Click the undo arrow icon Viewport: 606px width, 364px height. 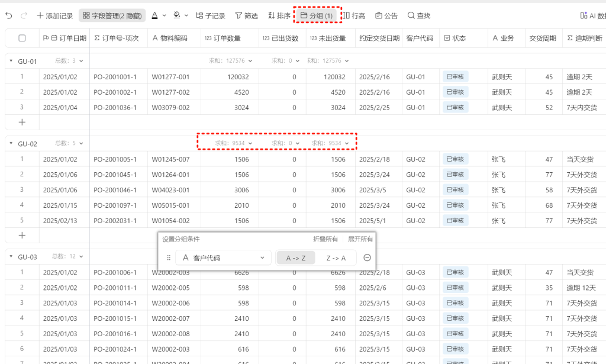coord(9,15)
